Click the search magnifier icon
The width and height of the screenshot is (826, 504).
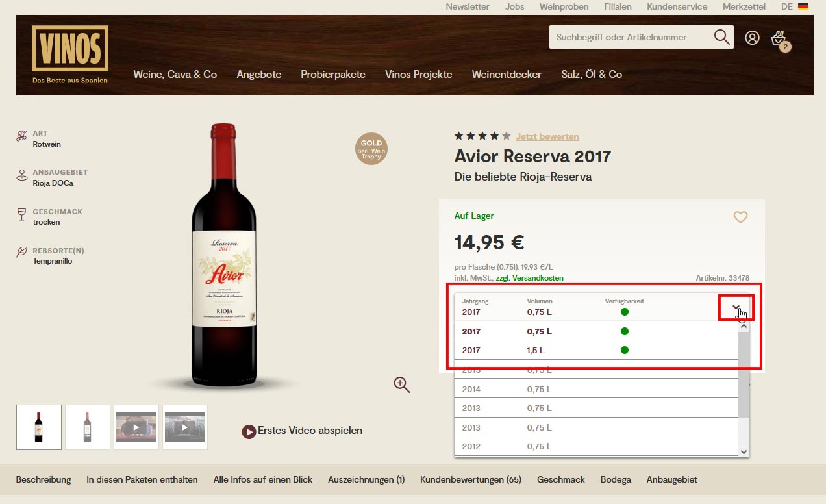(x=721, y=37)
